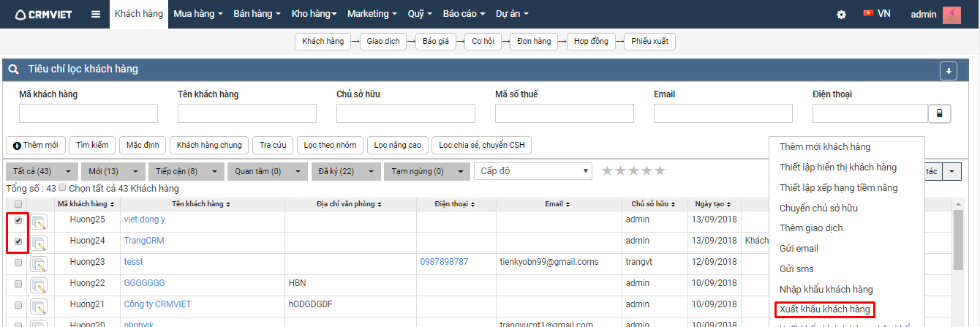Uncheck the Huong25 customer checkbox
This screenshot has height=327, width=980.
click(x=18, y=220)
